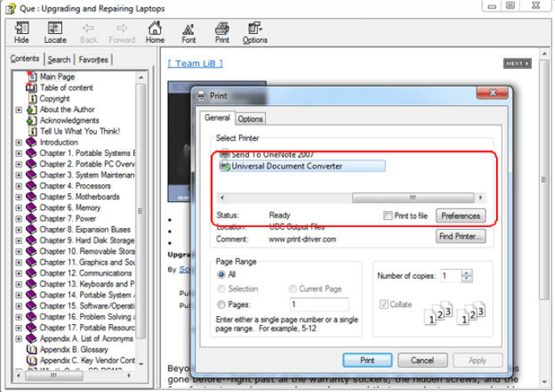Screen dimensions: 555x392
Task: Expand the About the Author node
Action: click(19, 110)
